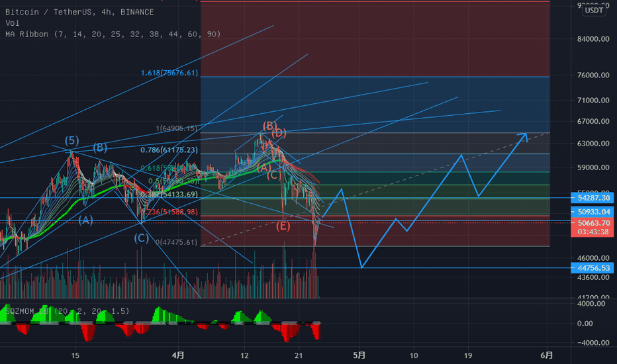Click the blue (A) wave label
The width and height of the screenshot is (617, 364).
click(x=85, y=220)
